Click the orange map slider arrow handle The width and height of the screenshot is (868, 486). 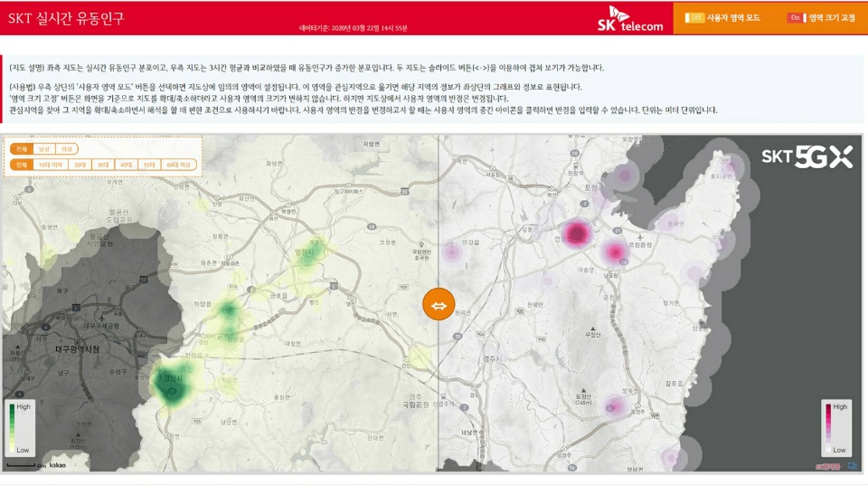coord(439,305)
